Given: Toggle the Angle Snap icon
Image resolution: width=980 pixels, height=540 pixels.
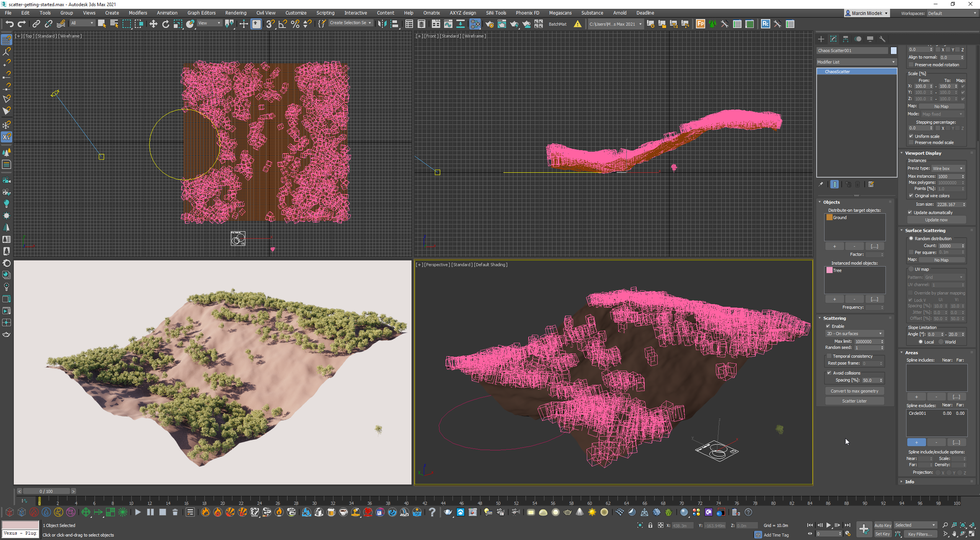Looking at the screenshot, I should click(x=283, y=24).
